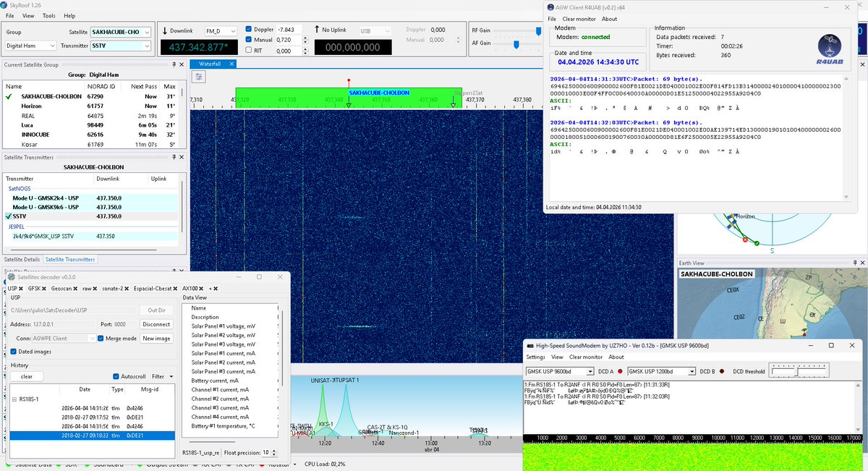Click the R4UAB logo in AGW Client

(829, 49)
